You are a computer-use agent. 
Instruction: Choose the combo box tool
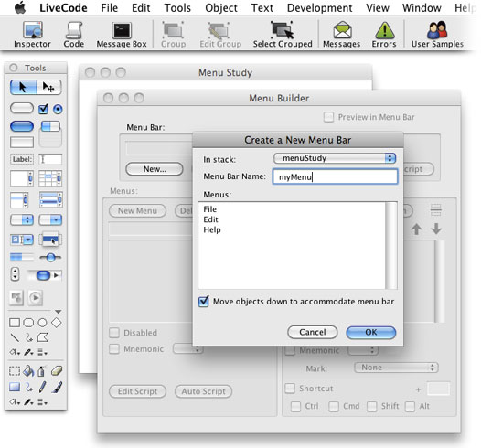(22, 240)
